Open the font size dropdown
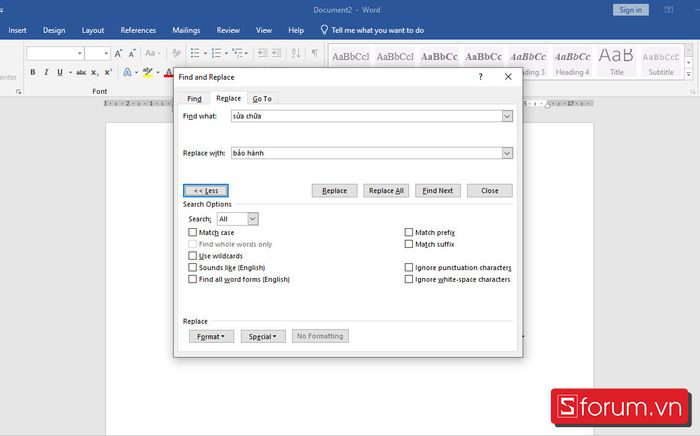Image resolution: width=700 pixels, height=436 pixels. (x=106, y=54)
